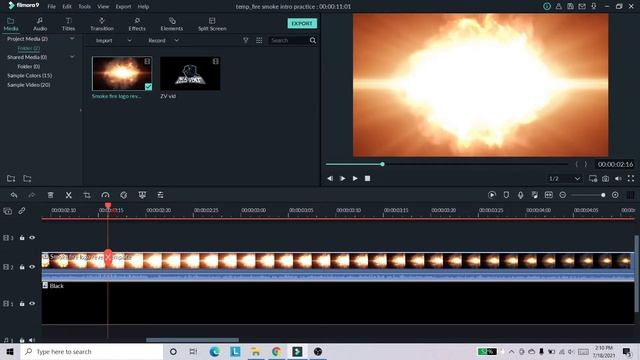Image resolution: width=640 pixels, height=360 pixels.
Task: Open the File menu
Action: tap(51, 7)
